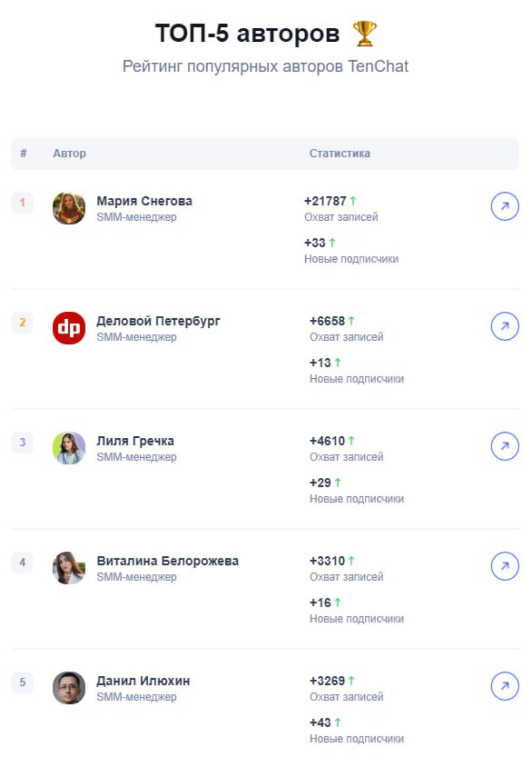Click the +43 new subscribers value
The width and height of the screenshot is (532, 757).
[x=320, y=722]
